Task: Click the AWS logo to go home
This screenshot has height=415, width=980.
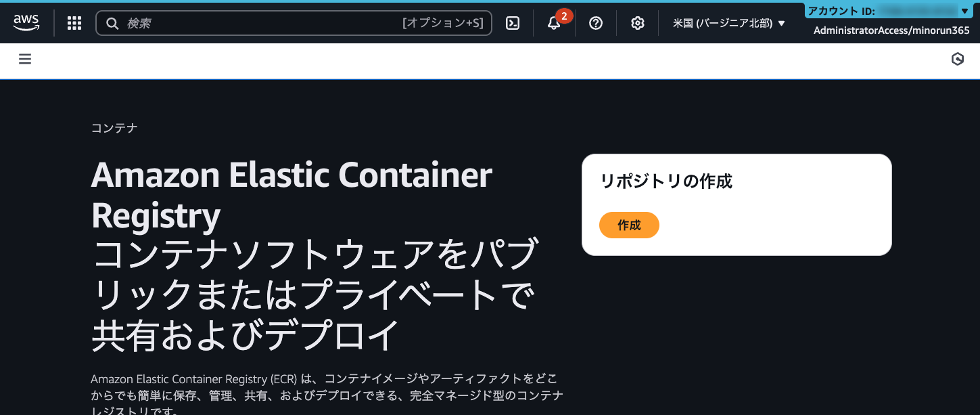Action: [26, 22]
